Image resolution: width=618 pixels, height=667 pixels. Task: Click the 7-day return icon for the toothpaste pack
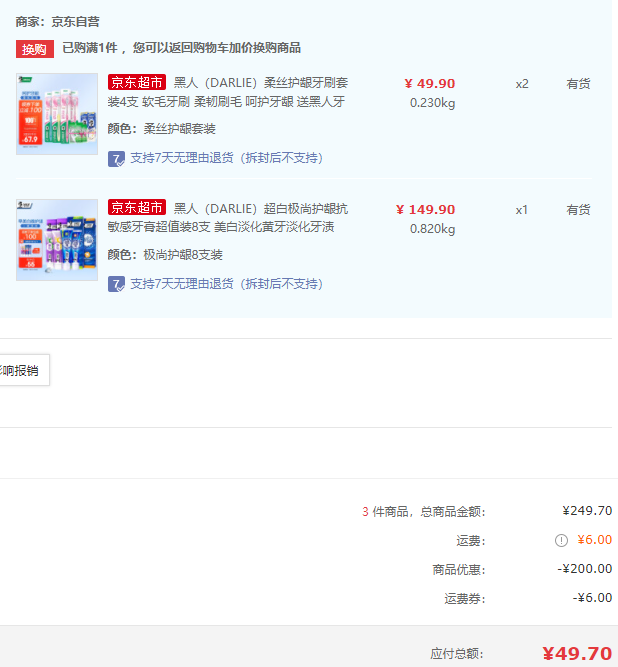point(116,284)
